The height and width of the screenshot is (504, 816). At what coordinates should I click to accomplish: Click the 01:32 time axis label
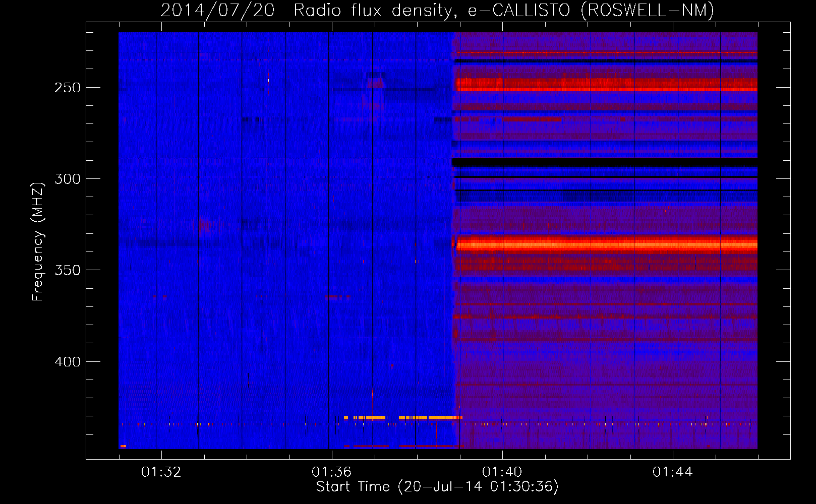161,472
